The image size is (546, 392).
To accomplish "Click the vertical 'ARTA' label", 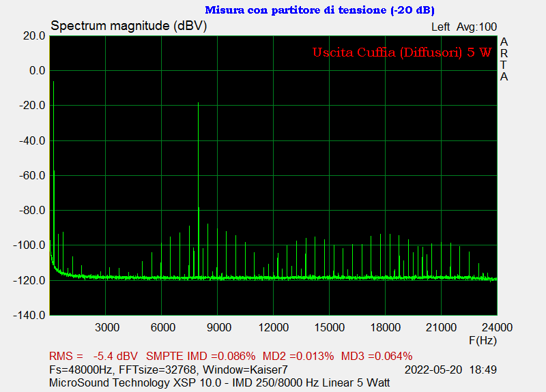I will tap(504, 59).
